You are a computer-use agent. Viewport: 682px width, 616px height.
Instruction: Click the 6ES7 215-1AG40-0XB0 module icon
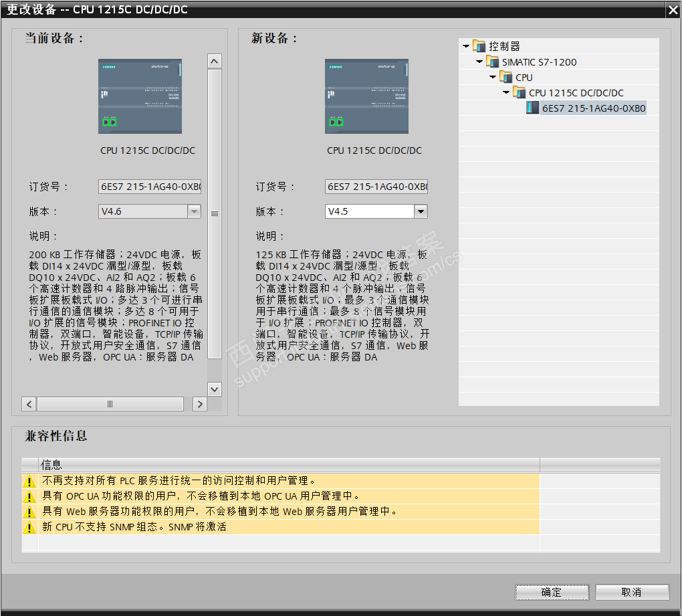point(532,108)
